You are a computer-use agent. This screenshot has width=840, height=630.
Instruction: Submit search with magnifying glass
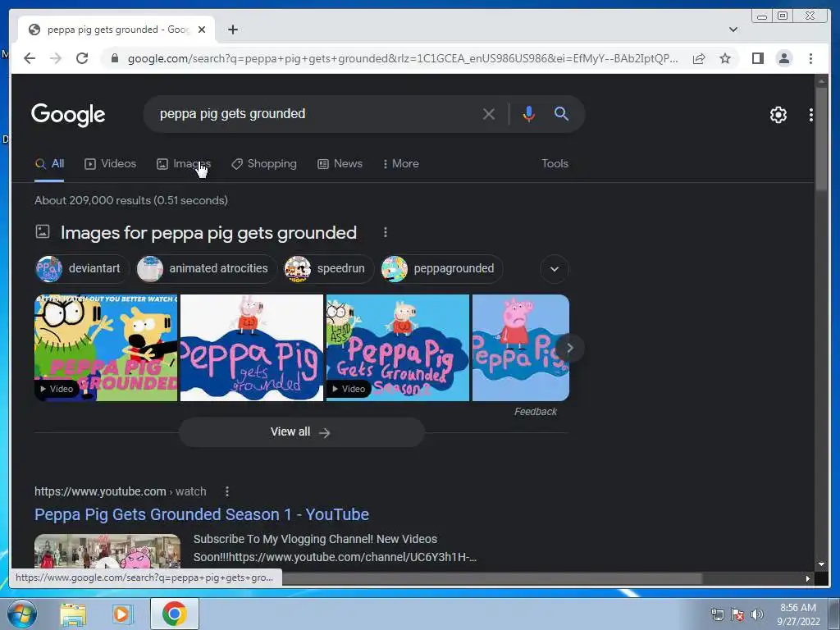[561, 113]
